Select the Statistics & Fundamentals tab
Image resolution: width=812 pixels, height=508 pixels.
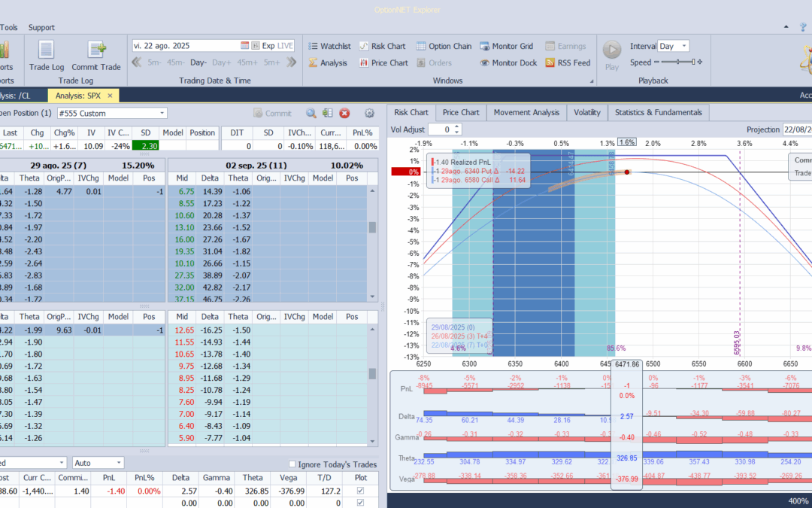pos(658,112)
